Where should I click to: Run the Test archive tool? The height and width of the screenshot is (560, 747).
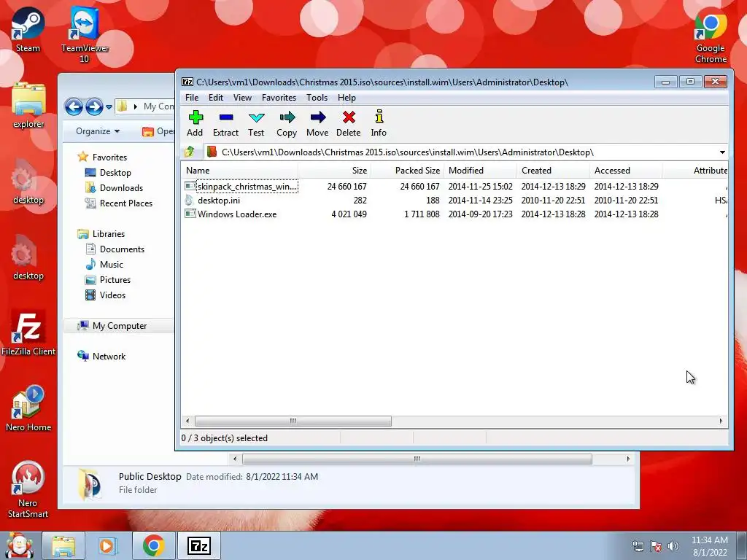point(256,123)
